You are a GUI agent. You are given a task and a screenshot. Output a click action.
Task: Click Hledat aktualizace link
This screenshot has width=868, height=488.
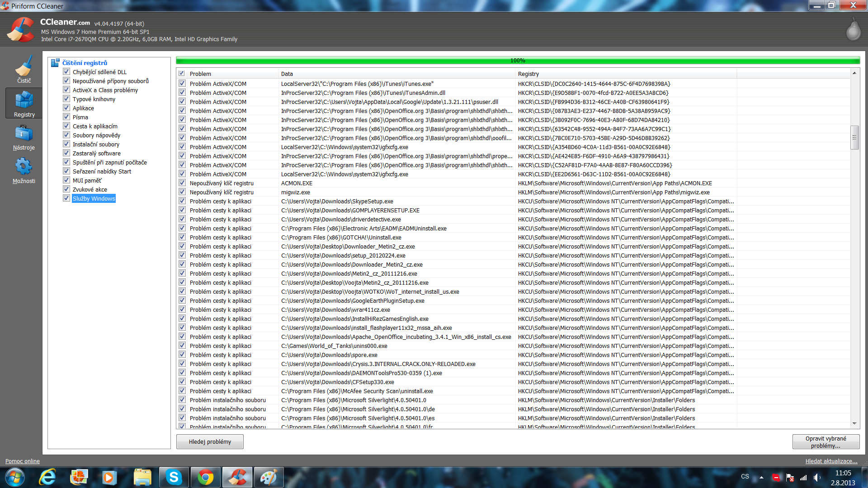click(x=831, y=461)
